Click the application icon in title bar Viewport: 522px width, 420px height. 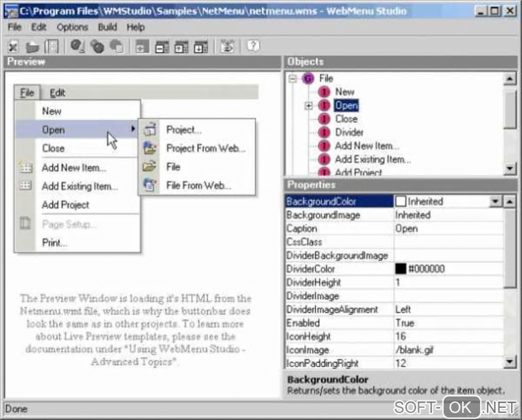pyautogui.click(x=11, y=11)
